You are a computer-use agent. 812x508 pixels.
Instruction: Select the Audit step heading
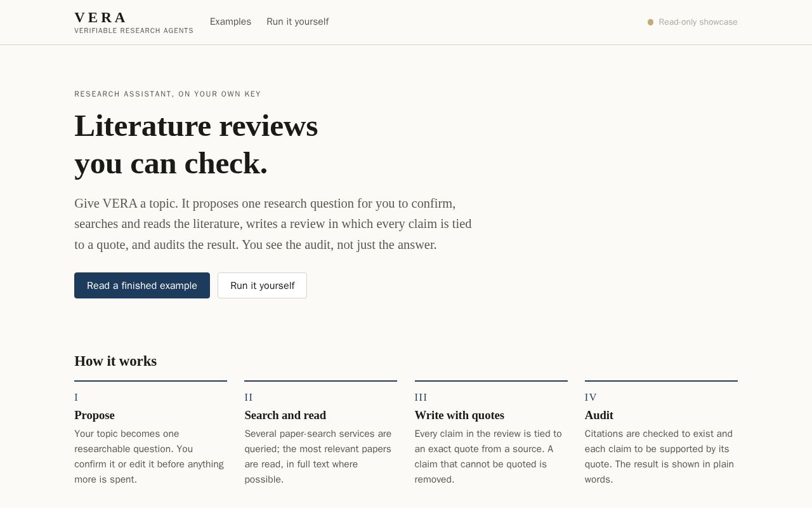(x=599, y=415)
